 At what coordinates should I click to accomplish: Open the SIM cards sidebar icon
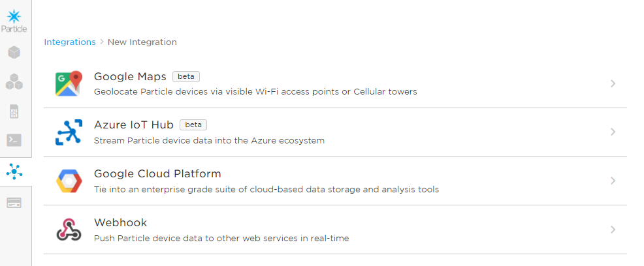click(14, 111)
